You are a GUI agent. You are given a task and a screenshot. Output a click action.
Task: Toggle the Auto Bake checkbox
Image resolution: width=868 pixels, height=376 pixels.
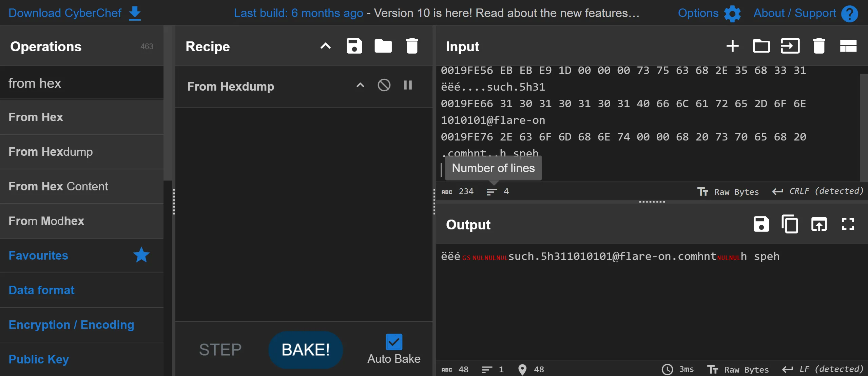coord(394,342)
